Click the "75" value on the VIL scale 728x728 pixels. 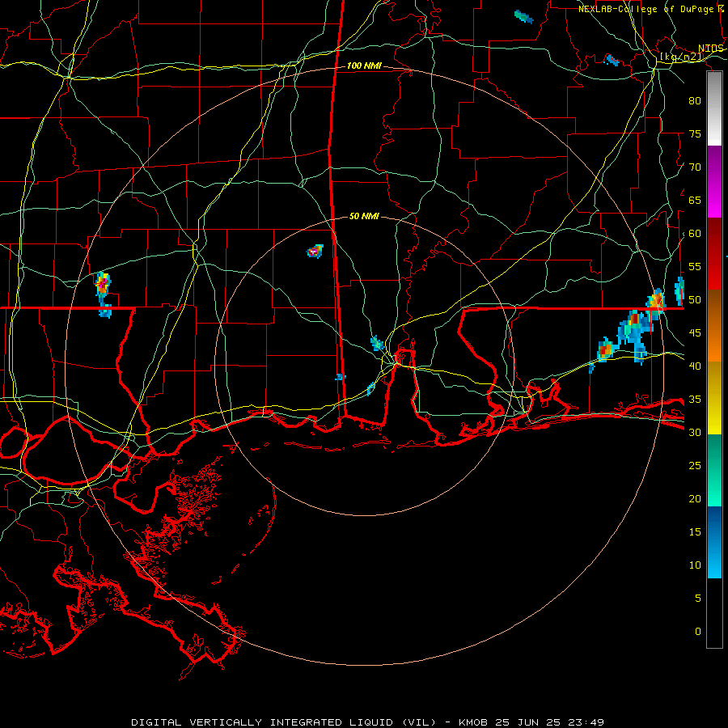coord(695,134)
